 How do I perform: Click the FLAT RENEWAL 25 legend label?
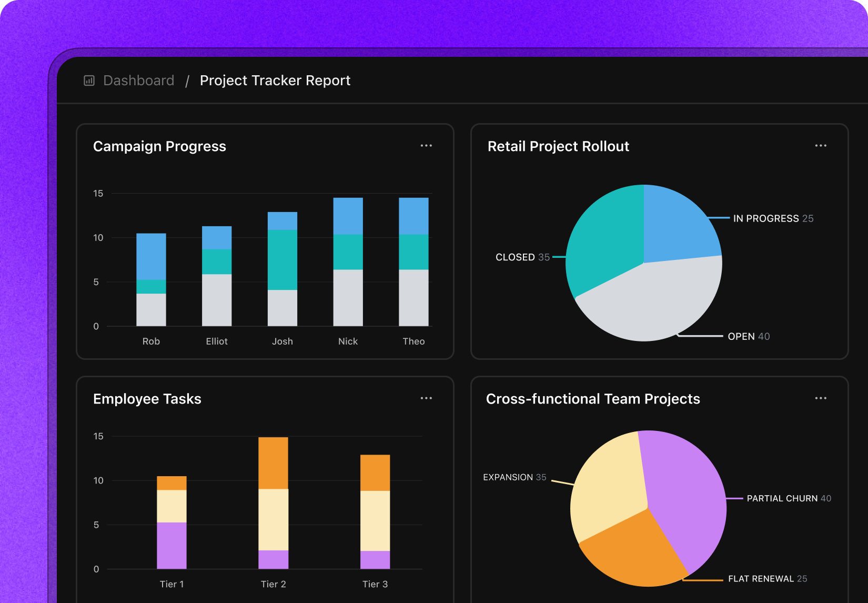pyautogui.click(x=768, y=579)
